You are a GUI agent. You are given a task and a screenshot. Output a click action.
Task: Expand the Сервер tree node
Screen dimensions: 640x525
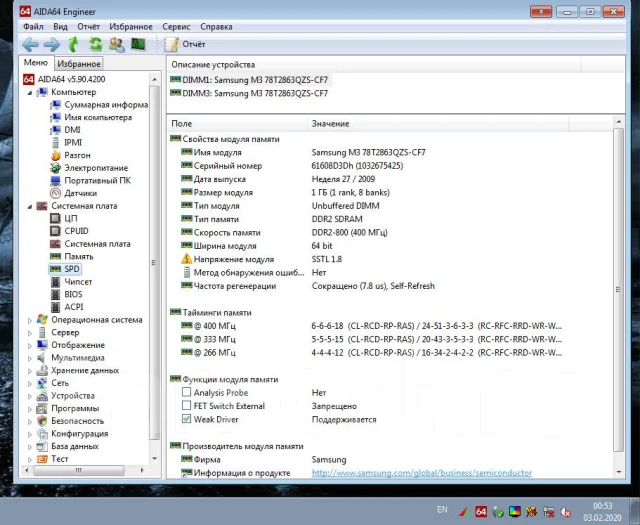click(x=29, y=333)
